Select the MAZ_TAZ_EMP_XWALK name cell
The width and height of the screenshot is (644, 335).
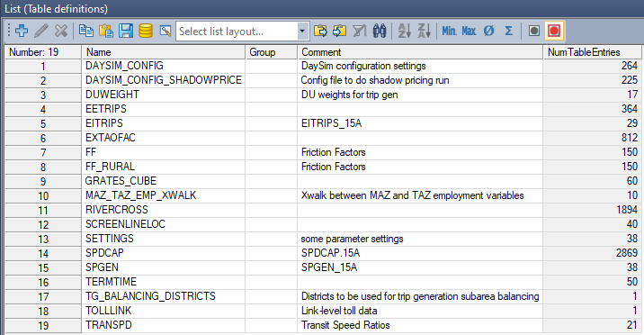(x=164, y=195)
